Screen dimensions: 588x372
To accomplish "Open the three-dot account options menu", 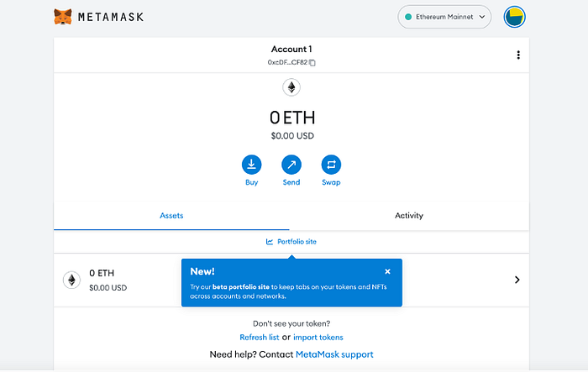I will tap(518, 55).
